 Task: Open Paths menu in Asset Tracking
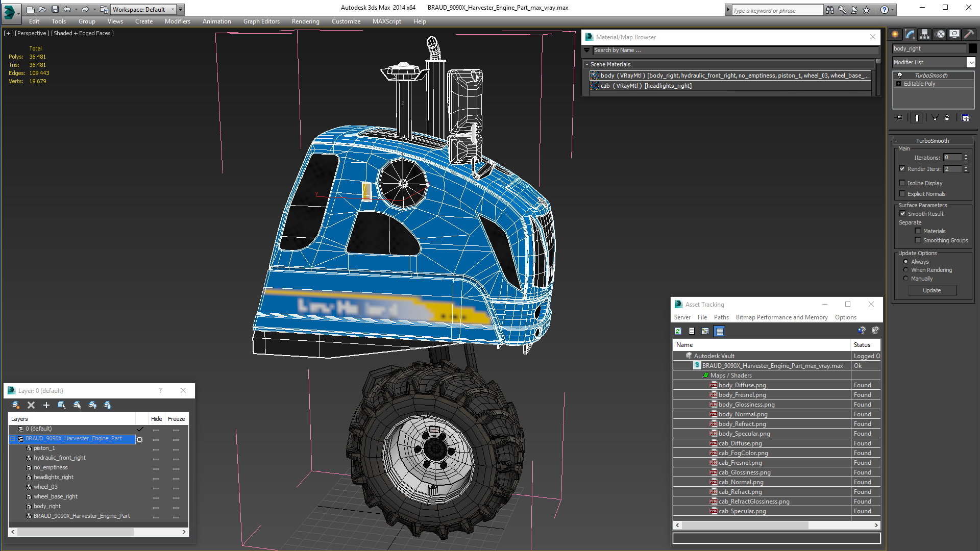pos(721,317)
